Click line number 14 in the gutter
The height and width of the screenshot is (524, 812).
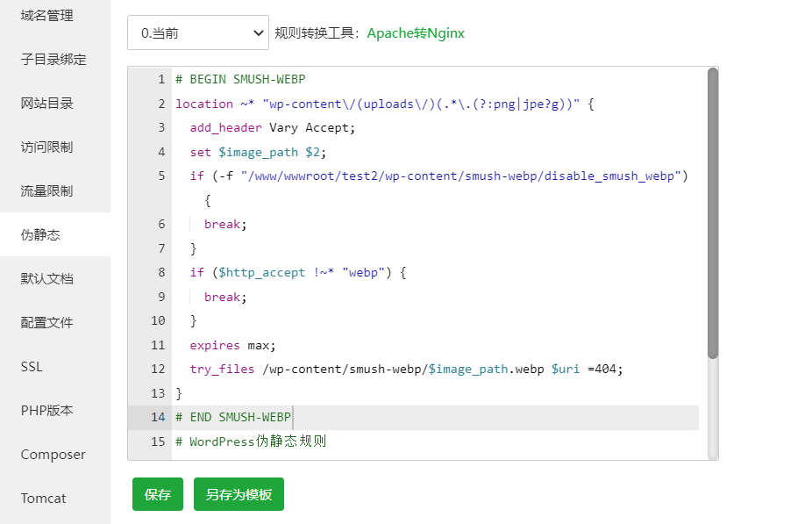click(158, 417)
